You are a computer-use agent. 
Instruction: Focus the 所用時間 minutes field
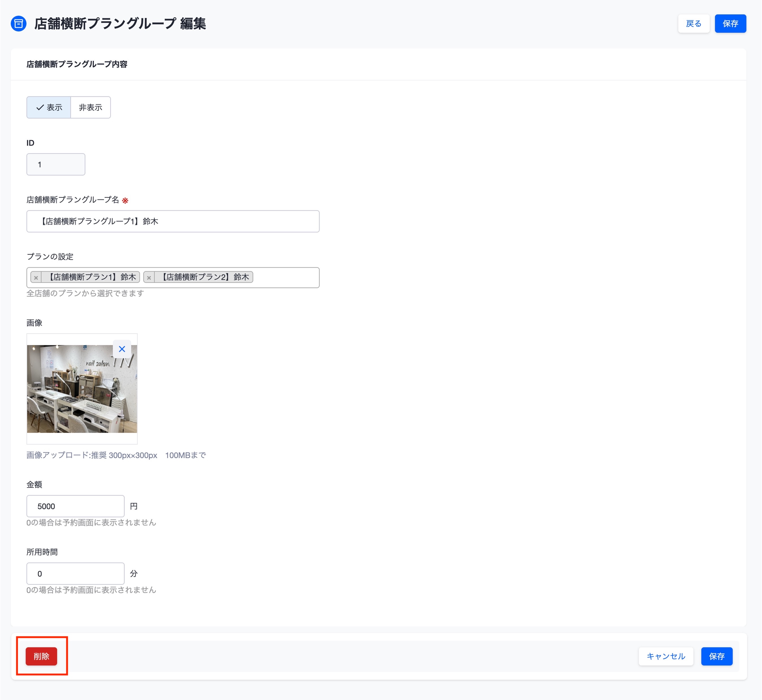(x=75, y=574)
